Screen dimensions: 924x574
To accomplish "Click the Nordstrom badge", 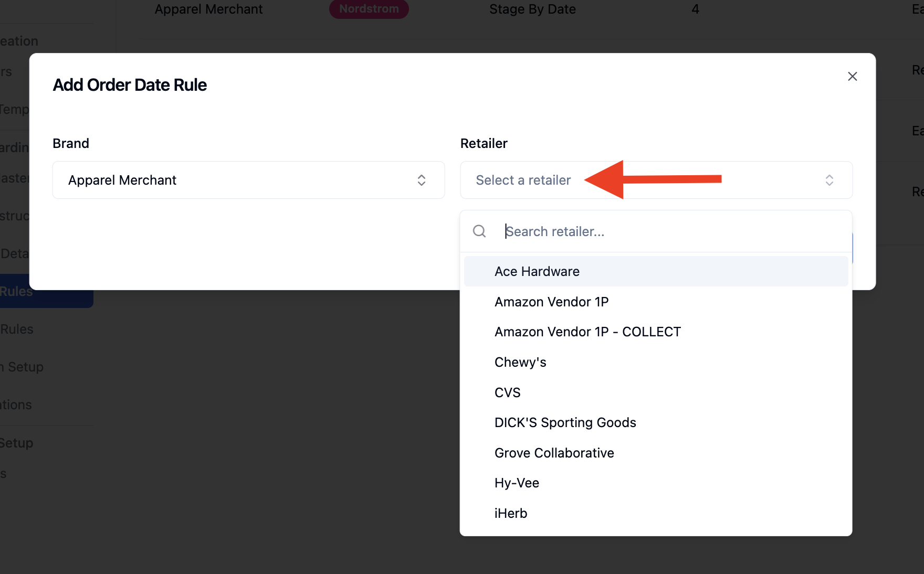I will 369,9.
